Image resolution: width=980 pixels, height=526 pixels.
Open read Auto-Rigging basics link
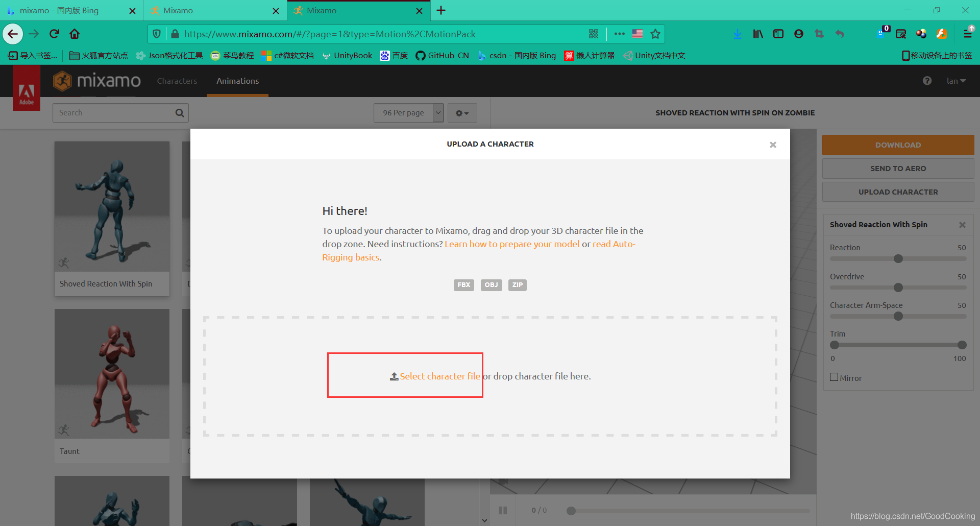[614, 244]
